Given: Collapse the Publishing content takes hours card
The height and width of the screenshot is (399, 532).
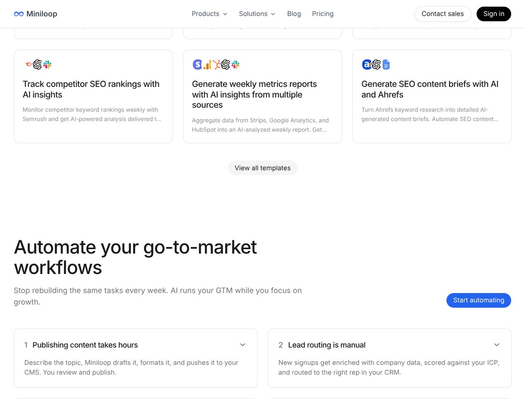Looking at the screenshot, I should pyautogui.click(x=243, y=344).
